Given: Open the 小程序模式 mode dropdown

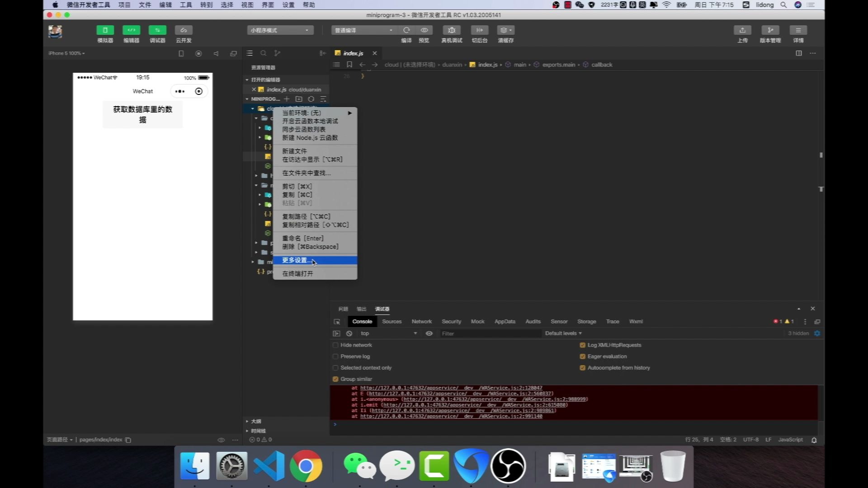Looking at the screenshot, I should [x=280, y=30].
